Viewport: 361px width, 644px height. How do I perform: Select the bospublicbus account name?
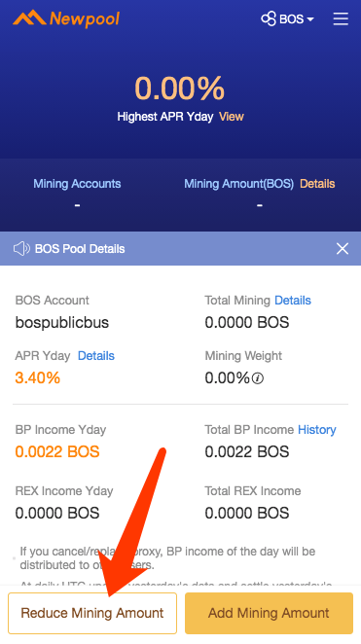point(62,322)
